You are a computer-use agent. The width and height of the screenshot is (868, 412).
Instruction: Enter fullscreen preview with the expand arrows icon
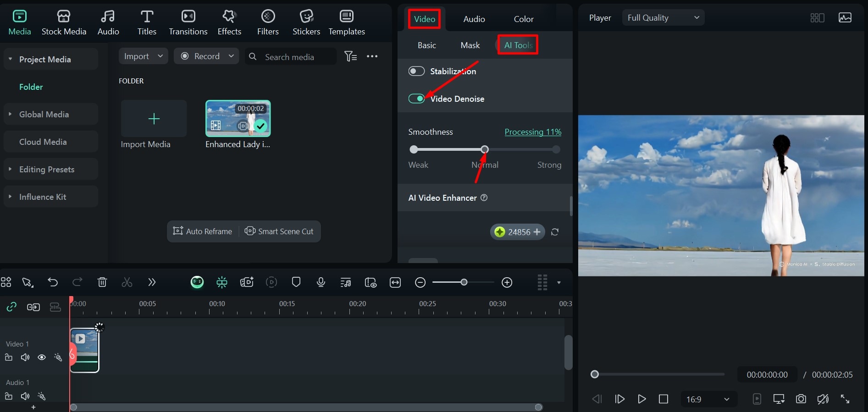pos(845,399)
